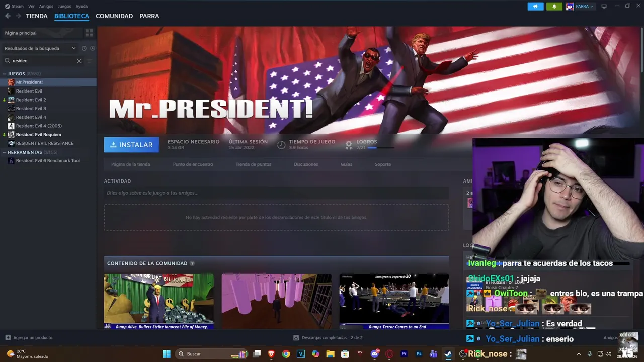The width and height of the screenshot is (644, 362).
Task: Open Premiere Pro from taskbar
Action: [404, 354]
